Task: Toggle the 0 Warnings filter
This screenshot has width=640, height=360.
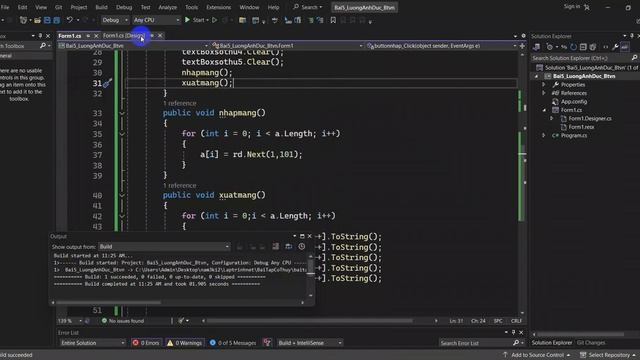Action: pos(184,343)
